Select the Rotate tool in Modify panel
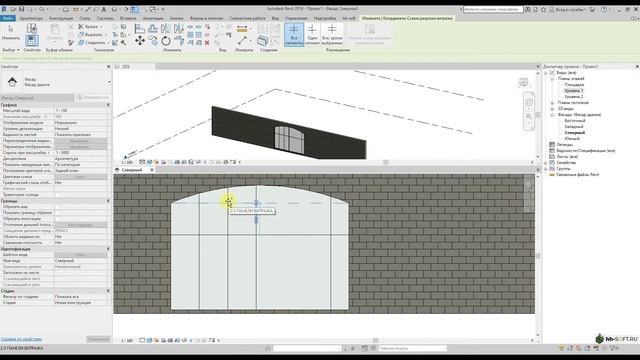Image resolution: width=640 pixels, height=360 pixels. tap(166, 40)
